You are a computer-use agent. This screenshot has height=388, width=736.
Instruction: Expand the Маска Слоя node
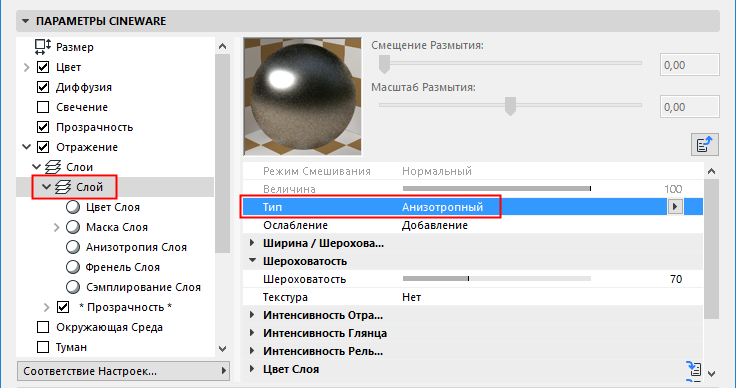tap(56, 228)
